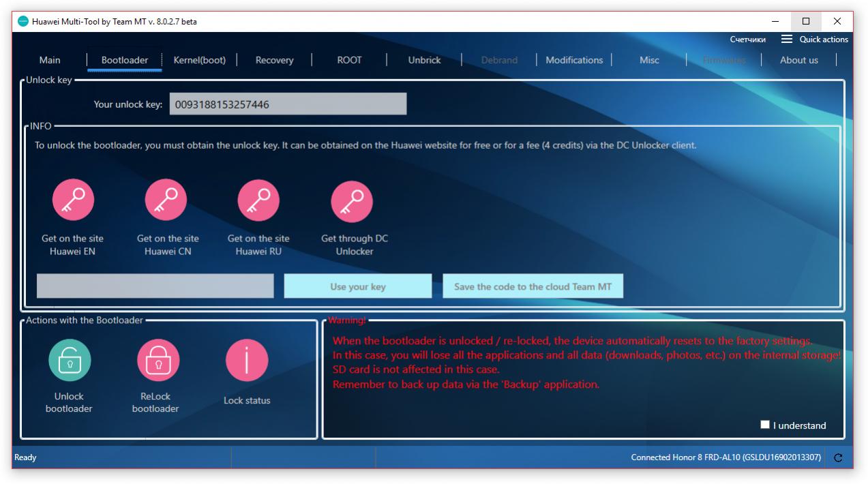Click the Warning! heading label
The image size is (868, 484).
[x=346, y=320]
